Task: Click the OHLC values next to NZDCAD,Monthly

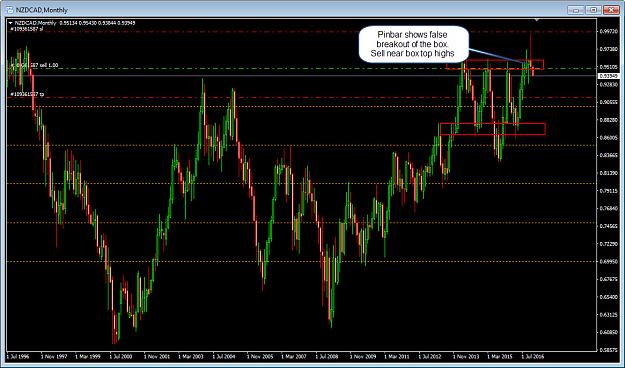Action: (97, 23)
